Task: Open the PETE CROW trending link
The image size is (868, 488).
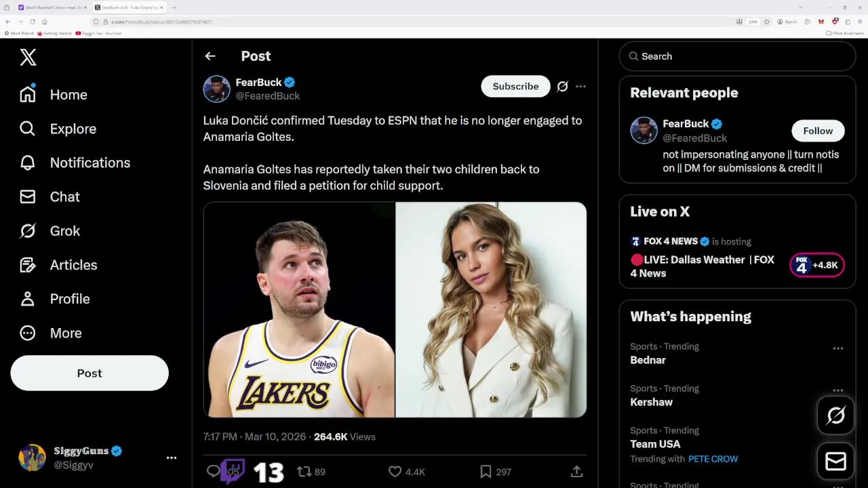Action: tap(713, 459)
